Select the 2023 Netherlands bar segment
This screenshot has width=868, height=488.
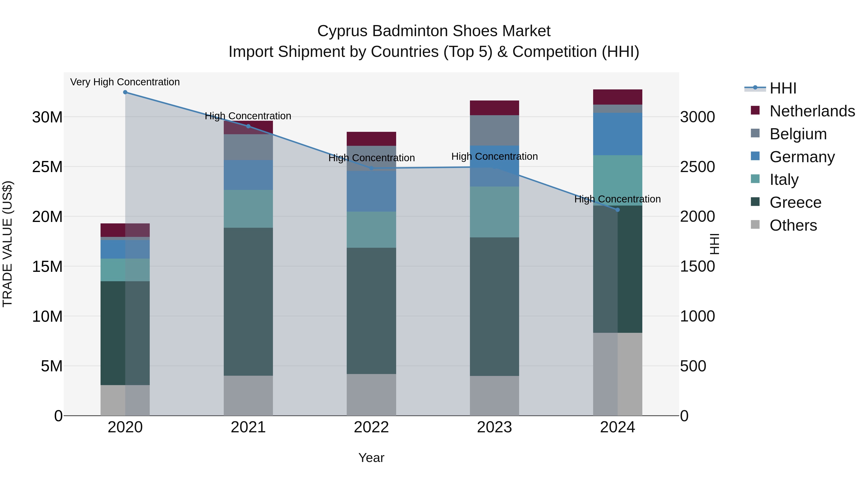coord(494,108)
